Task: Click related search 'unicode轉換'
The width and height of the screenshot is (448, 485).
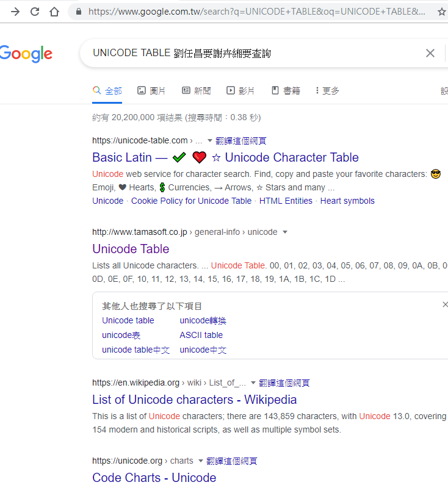Action: point(203,320)
